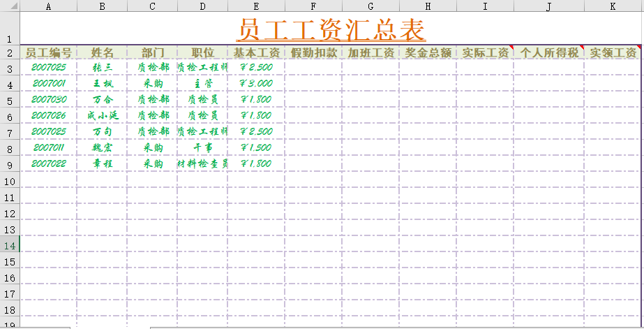Select row 14 header
This screenshot has width=644, height=329.
10,245
